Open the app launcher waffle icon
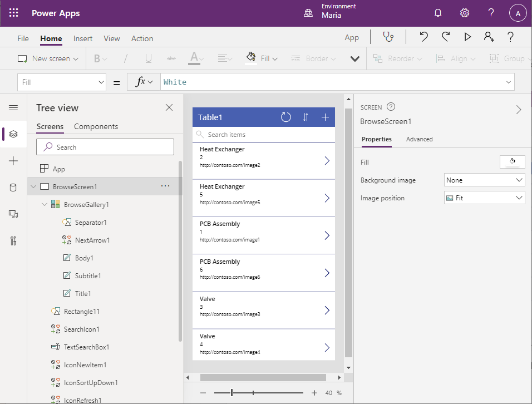Screen dimensions: 532x404 tap(14, 13)
